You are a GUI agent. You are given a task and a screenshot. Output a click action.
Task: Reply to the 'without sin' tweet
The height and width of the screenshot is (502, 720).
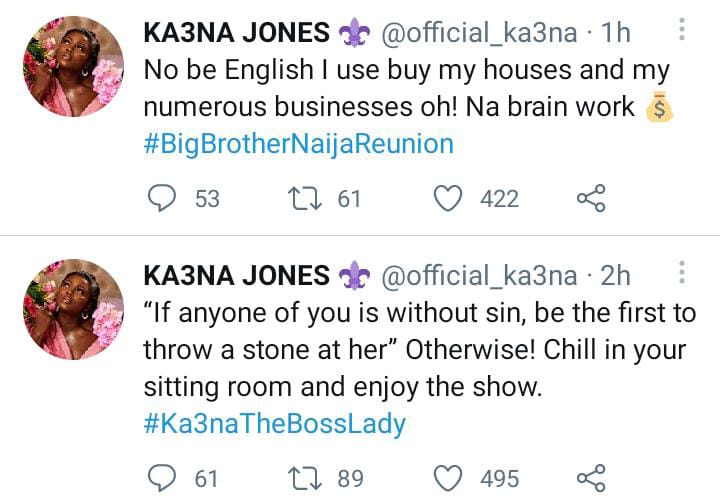point(162,478)
